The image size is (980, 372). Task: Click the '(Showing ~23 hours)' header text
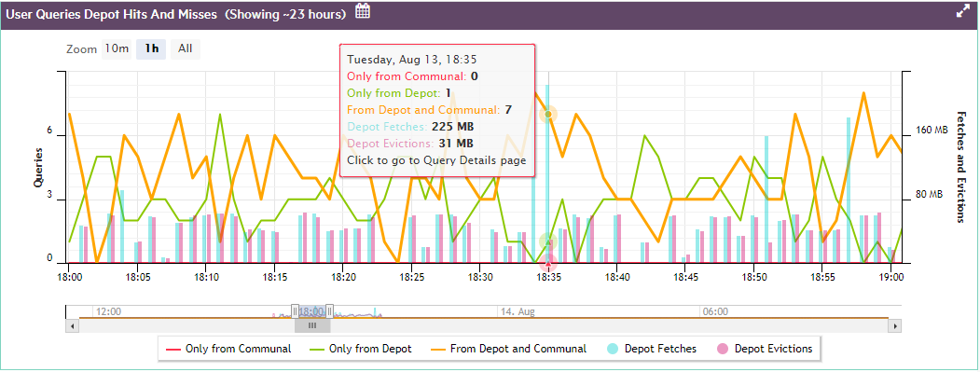click(285, 14)
